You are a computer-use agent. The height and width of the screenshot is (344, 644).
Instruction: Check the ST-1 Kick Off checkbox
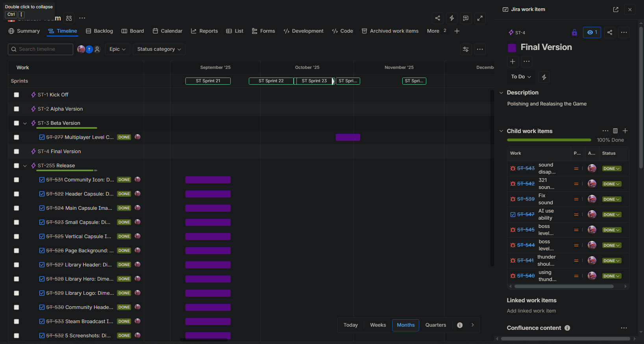coord(17,95)
